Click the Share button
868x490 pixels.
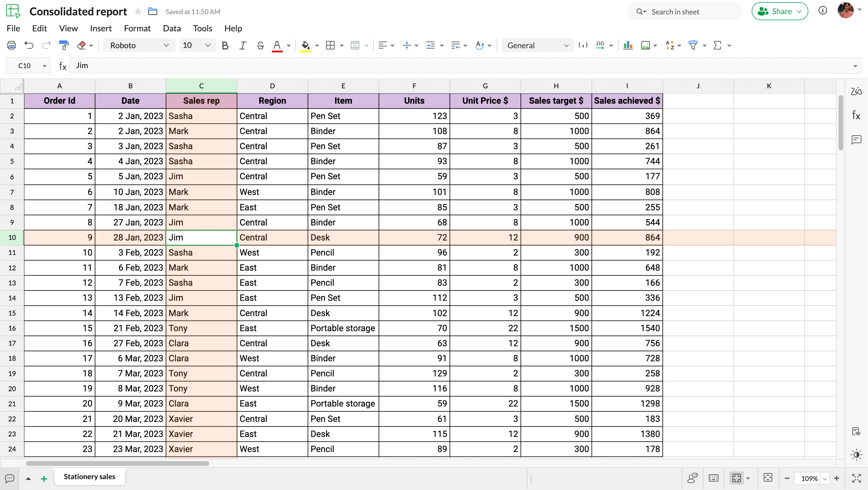pos(778,11)
